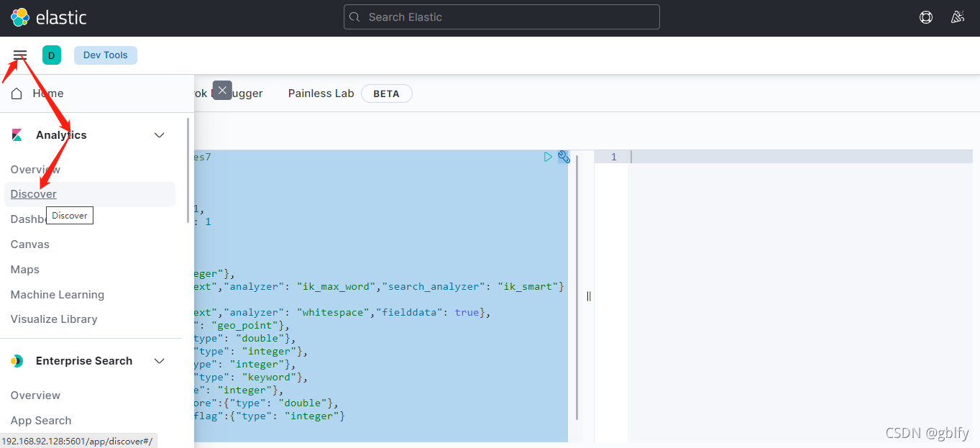Run request with the play icon

tap(548, 157)
